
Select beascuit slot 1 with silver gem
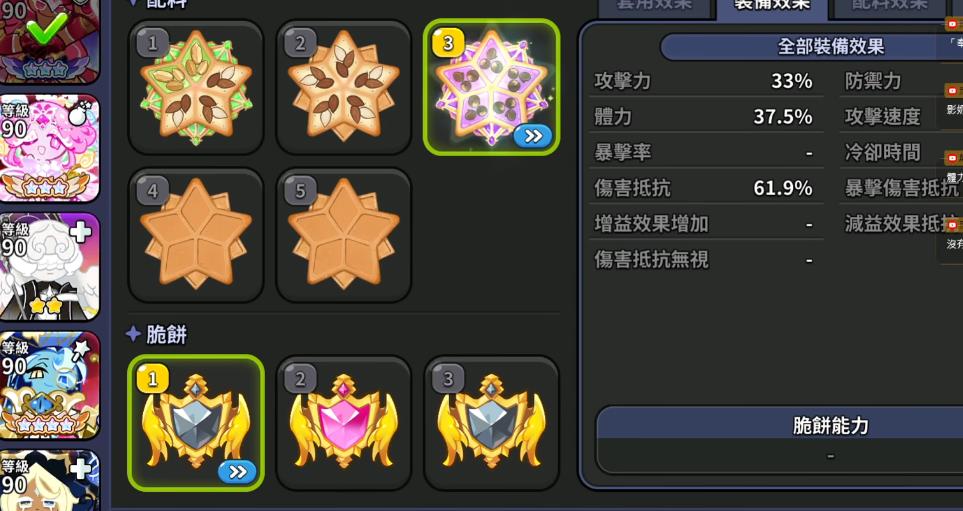(196, 423)
